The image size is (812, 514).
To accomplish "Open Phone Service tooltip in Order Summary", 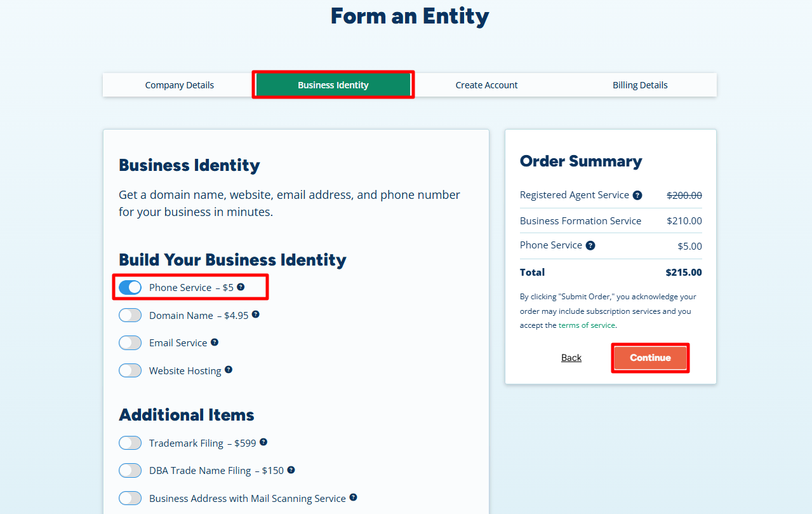I will coord(590,245).
